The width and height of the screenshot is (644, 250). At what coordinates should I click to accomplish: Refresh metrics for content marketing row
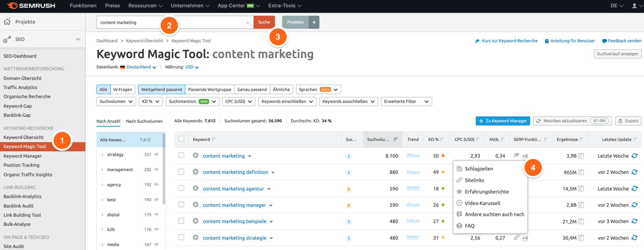[634, 156]
